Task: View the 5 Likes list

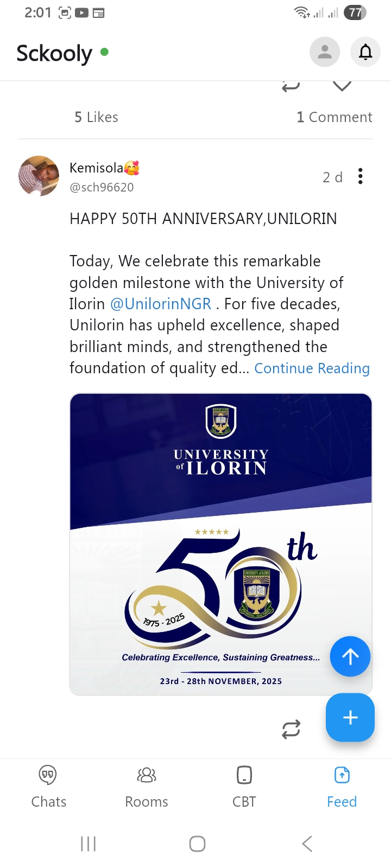Action: click(x=96, y=117)
